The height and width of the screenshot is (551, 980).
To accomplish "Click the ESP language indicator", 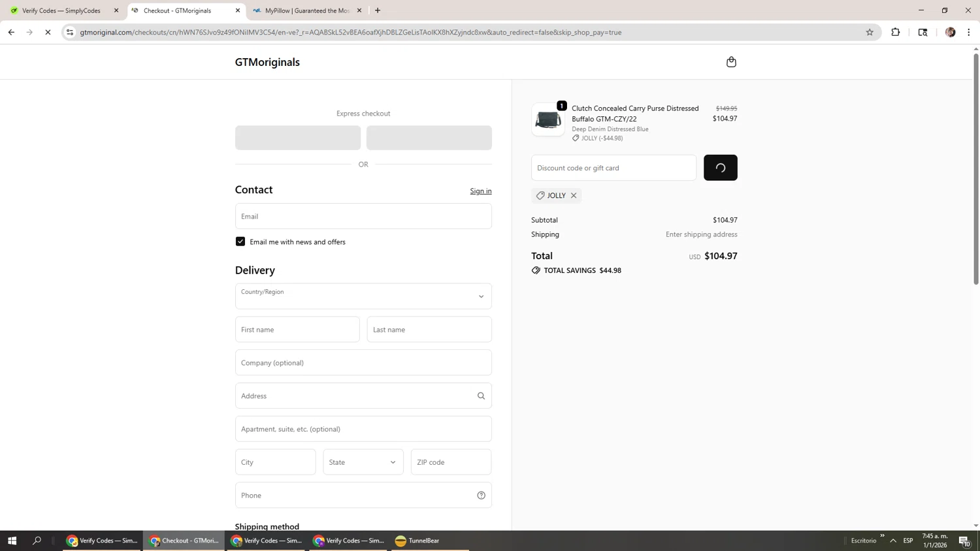I will [908, 541].
